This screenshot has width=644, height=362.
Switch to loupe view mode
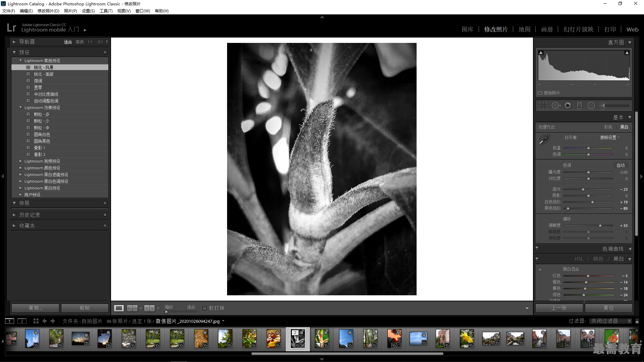coord(119,308)
